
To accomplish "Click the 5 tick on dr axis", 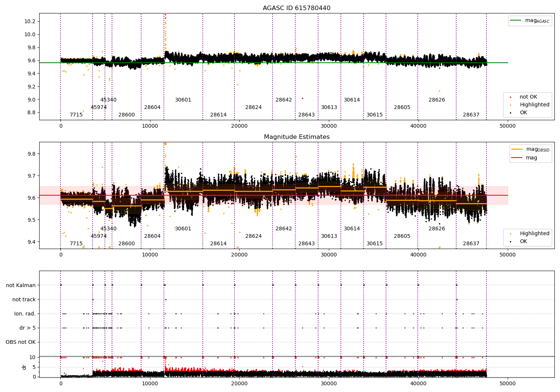I will (34, 367).
